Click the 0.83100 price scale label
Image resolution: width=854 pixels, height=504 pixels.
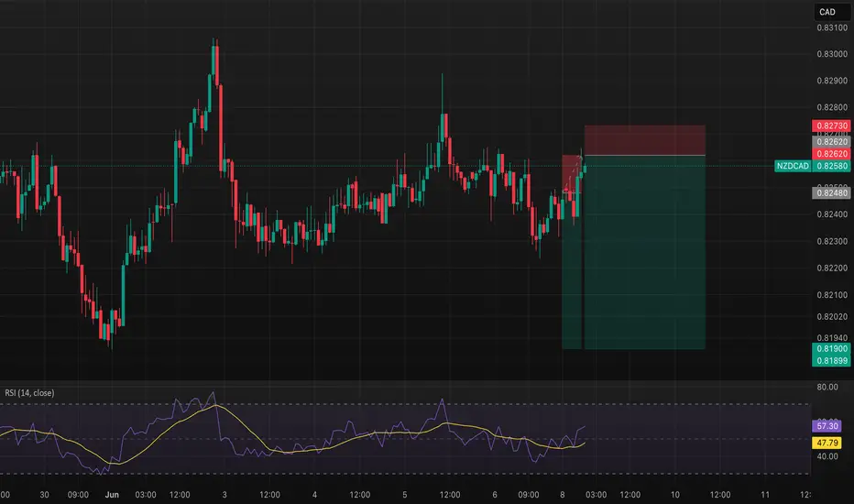point(832,27)
